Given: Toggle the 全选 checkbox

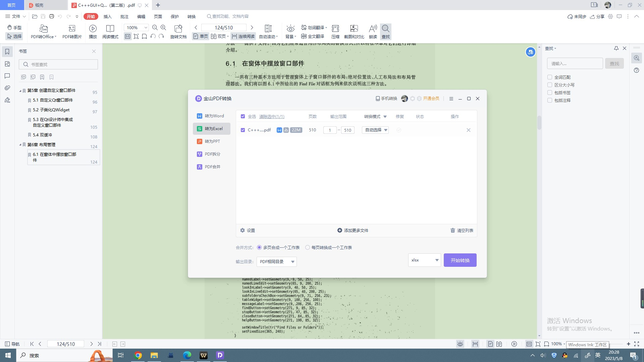Looking at the screenshot, I should click(243, 116).
